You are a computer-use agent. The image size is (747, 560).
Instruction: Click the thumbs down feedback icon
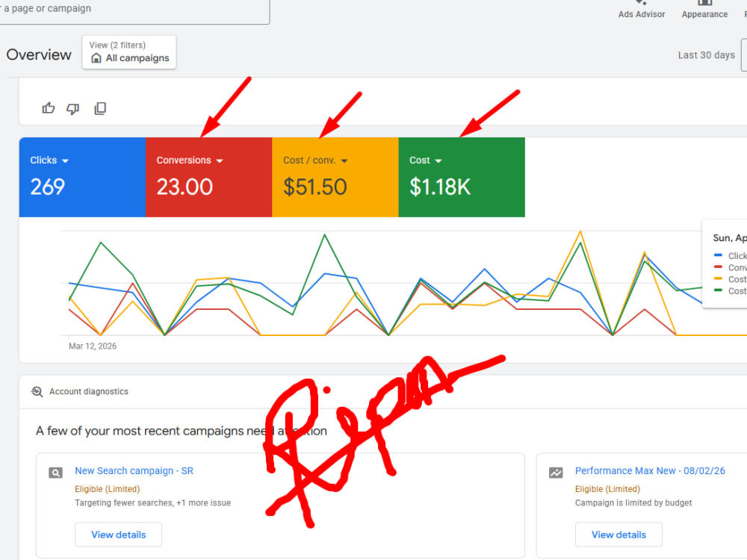[x=73, y=109]
